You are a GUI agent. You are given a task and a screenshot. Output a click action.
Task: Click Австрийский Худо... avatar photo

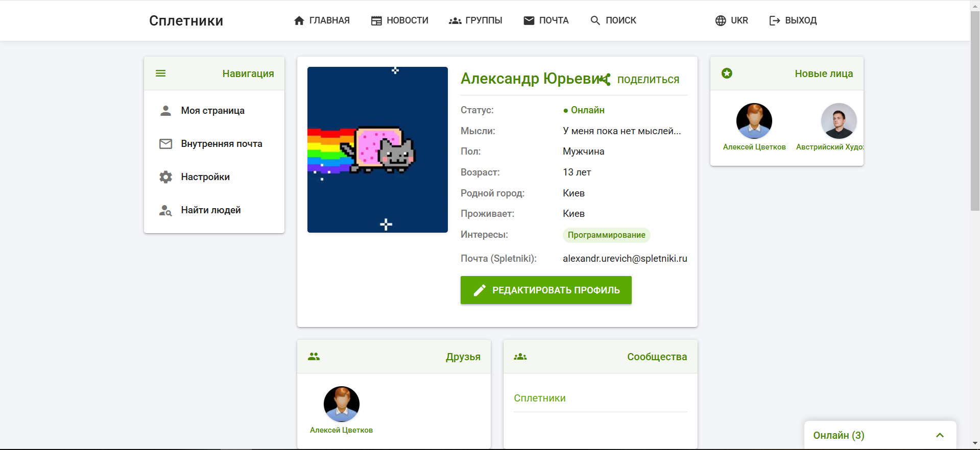coord(839,121)
